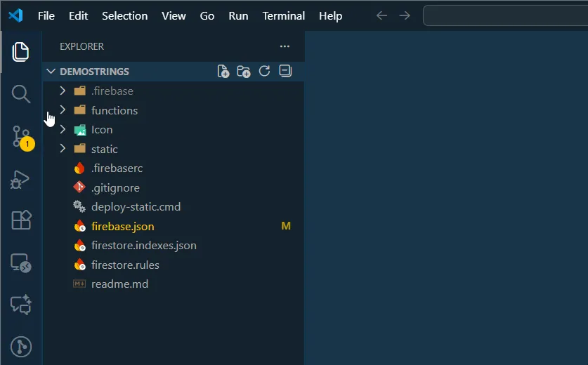Create a new folder in DEMOSTRINGS
This screenshot has height=365, width=588.
(244, 71)
